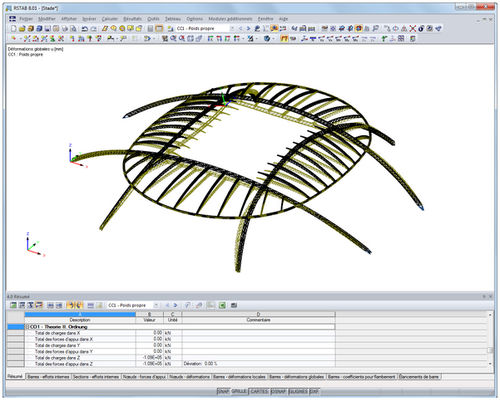Click next arrow in results table toolbar
Screen dimensions: 500x401
click(x=175, y=305)
